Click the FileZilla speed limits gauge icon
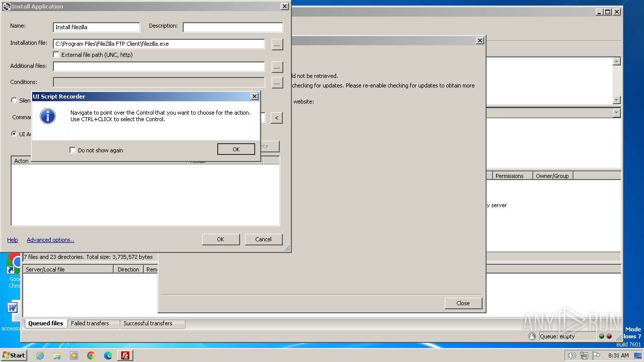This screenshot has height=362, width=644. 532,336
